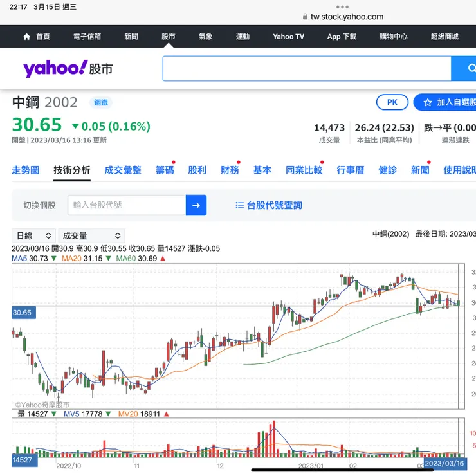The image size is (476, 476).
Task: Open the 基本 profile tab
Action: 262,170
